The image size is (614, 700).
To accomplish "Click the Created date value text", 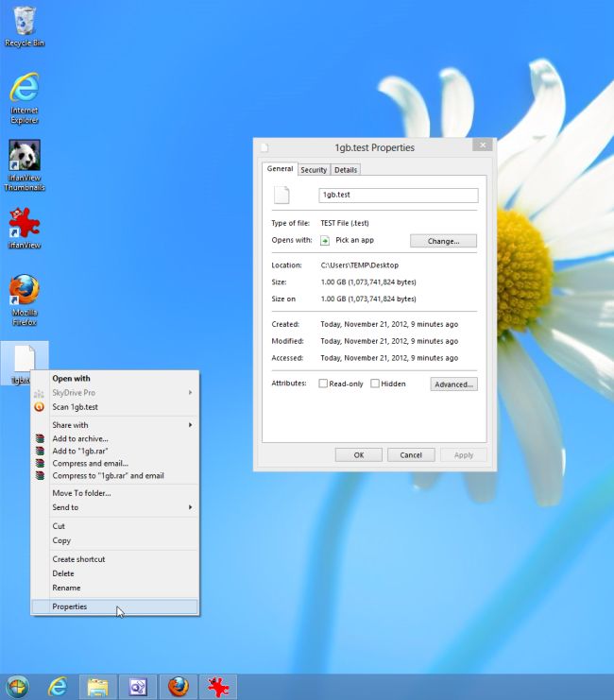I will [x=389, y=324].
